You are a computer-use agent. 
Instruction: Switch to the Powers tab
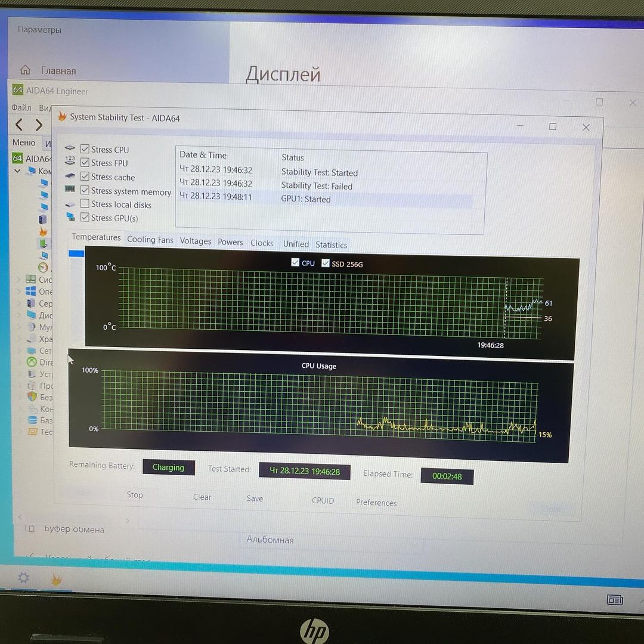click(230, 242)
